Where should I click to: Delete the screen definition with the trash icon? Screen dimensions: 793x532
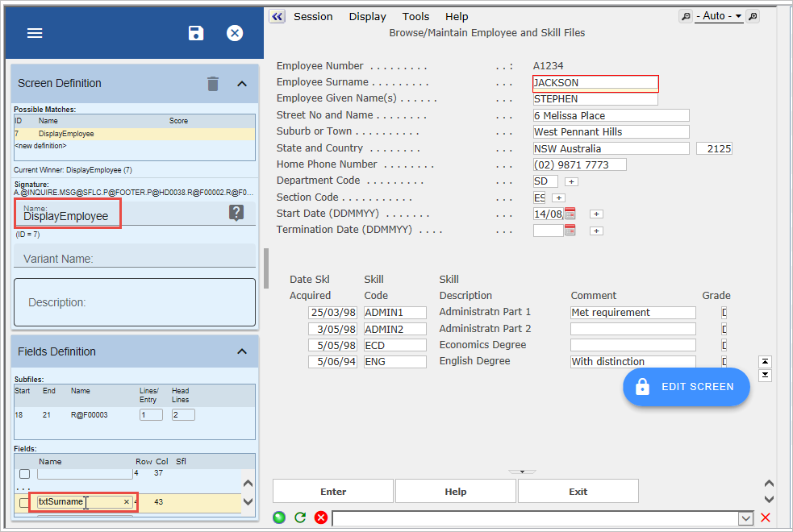click(x=213, y=83)
